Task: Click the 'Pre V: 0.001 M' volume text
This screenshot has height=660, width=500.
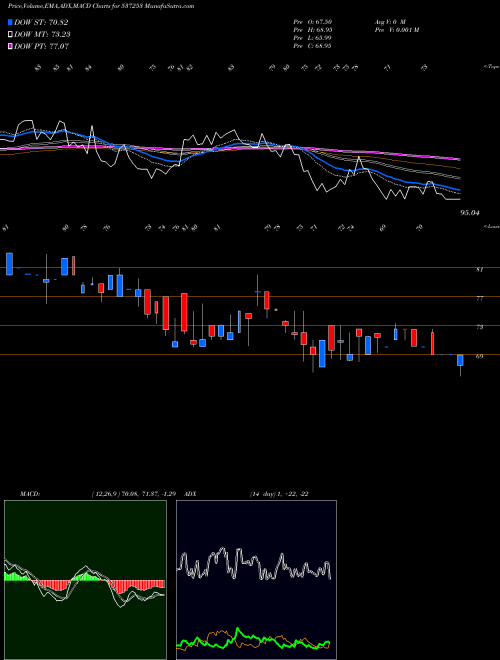Action: click(x=396, y=29)
